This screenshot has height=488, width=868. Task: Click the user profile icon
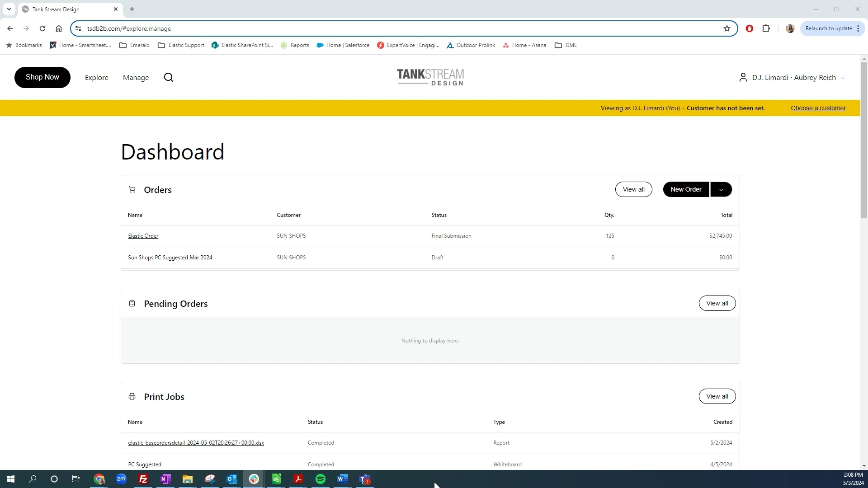[x=743, y=78]
